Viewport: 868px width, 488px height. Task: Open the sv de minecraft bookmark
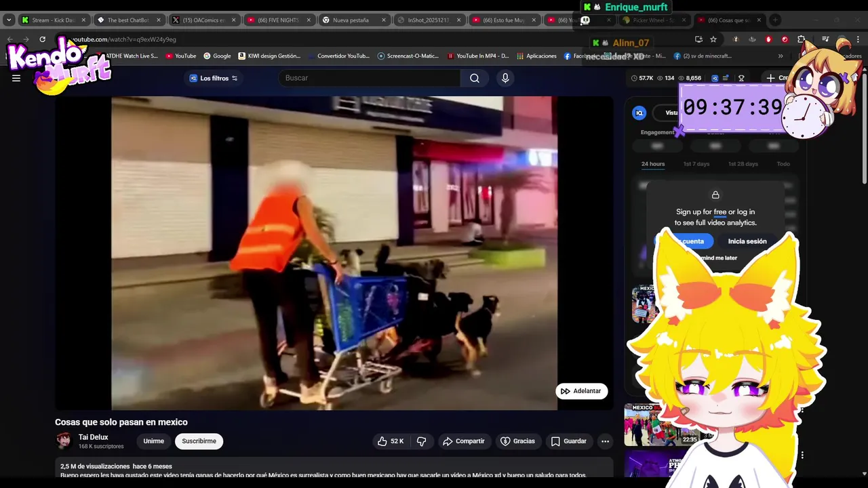(x=703, y=56)
